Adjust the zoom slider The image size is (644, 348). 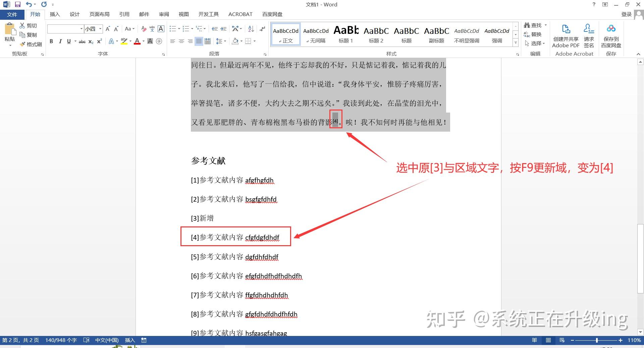pyautogui.click(x=597, y=340)
